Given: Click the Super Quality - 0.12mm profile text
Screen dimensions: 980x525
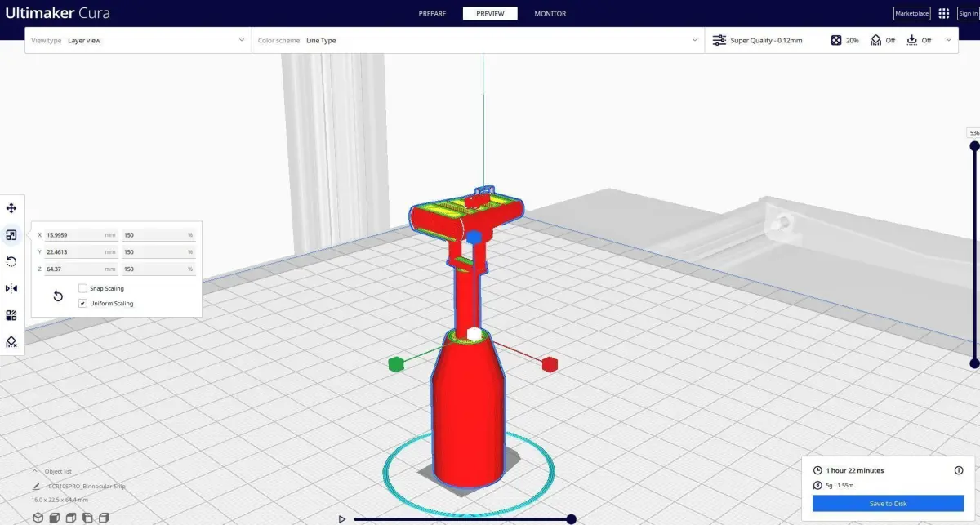Looking at the screenshot, I should coord(766,40).
